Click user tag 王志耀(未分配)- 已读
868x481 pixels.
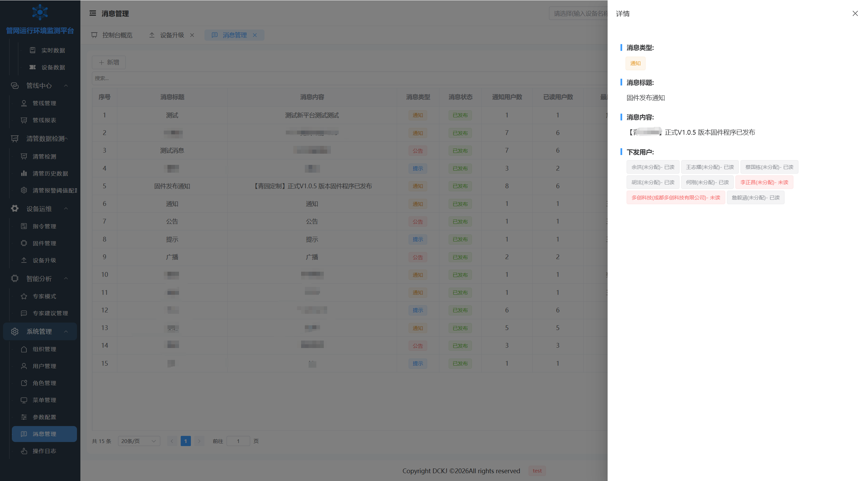point(710,167)
